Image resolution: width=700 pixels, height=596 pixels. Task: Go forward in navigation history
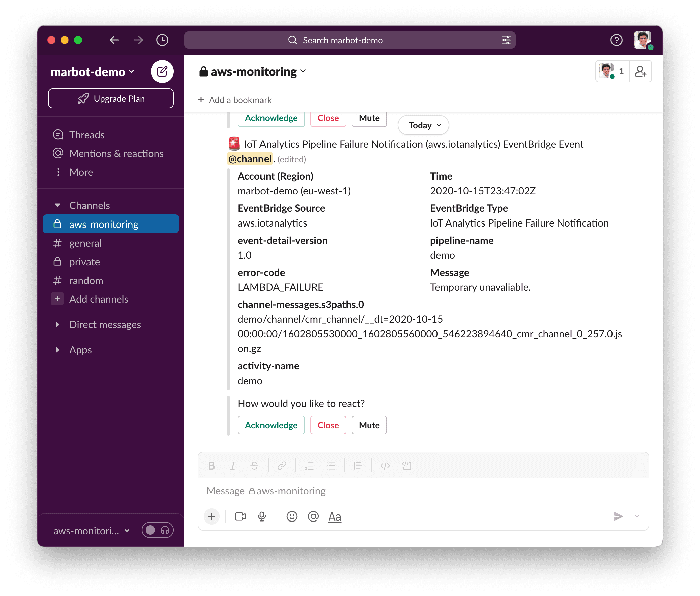click(138, 40)
